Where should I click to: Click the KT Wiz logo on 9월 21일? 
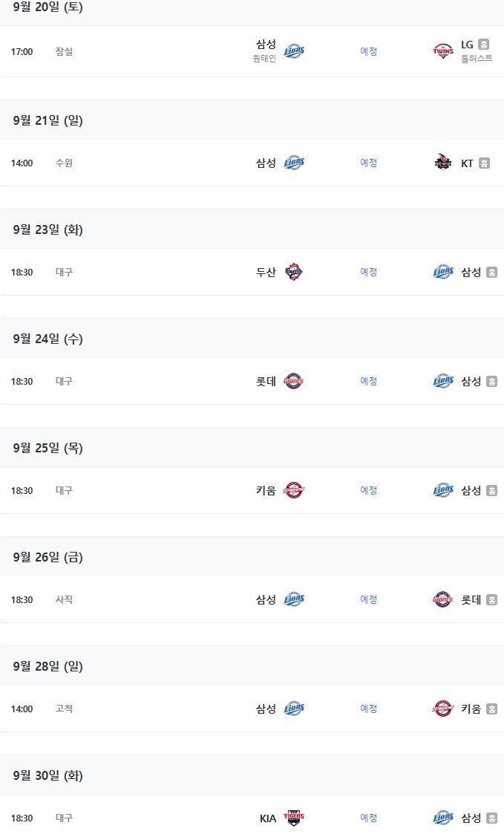(x=443, y=163)
